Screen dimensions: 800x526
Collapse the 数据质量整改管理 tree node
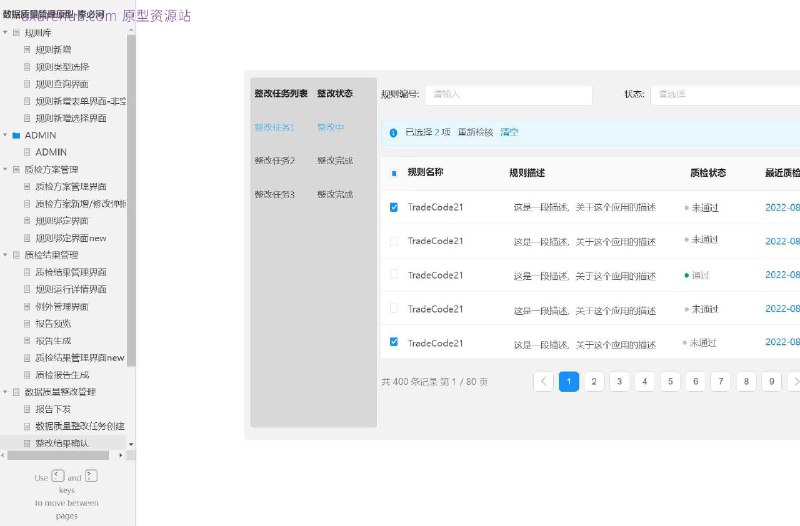point(5,392)
